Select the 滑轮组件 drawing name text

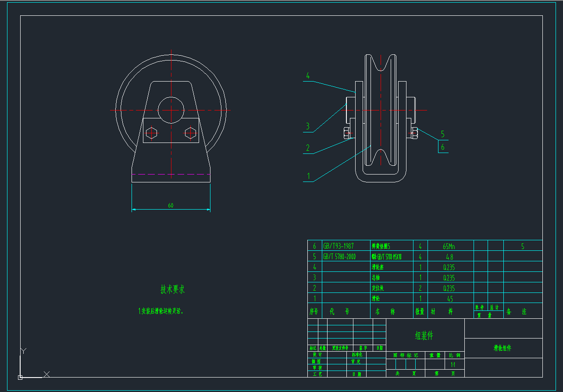coord(502,348)
